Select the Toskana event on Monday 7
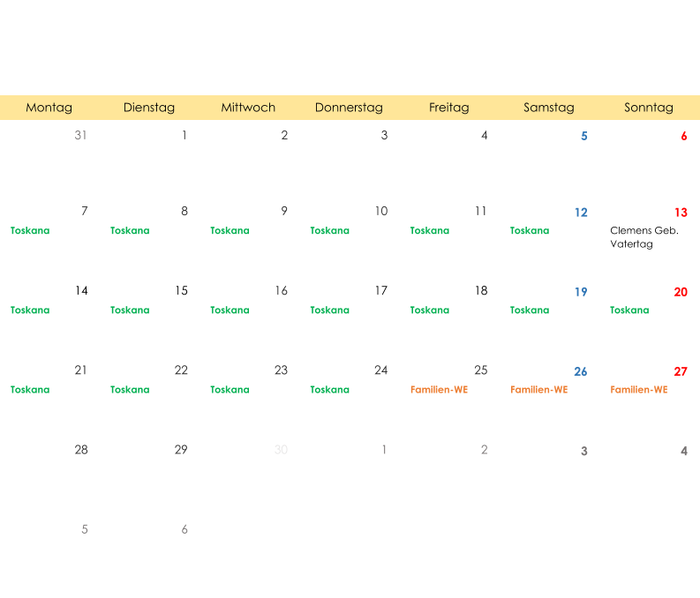Viewport: 700px width, 598px height. click(30, 230)
